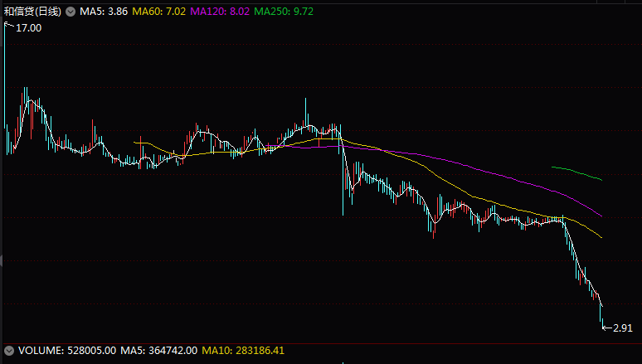Expand the VOLUME indicator dropdown arrow

[x=9, y=351]
